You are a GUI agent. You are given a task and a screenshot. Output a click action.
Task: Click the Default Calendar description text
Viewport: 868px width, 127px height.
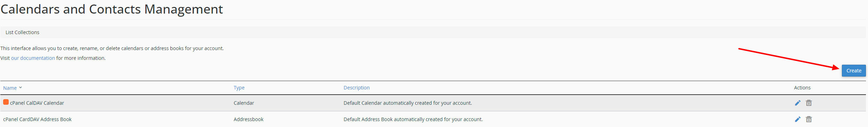(x=408, y=103)
